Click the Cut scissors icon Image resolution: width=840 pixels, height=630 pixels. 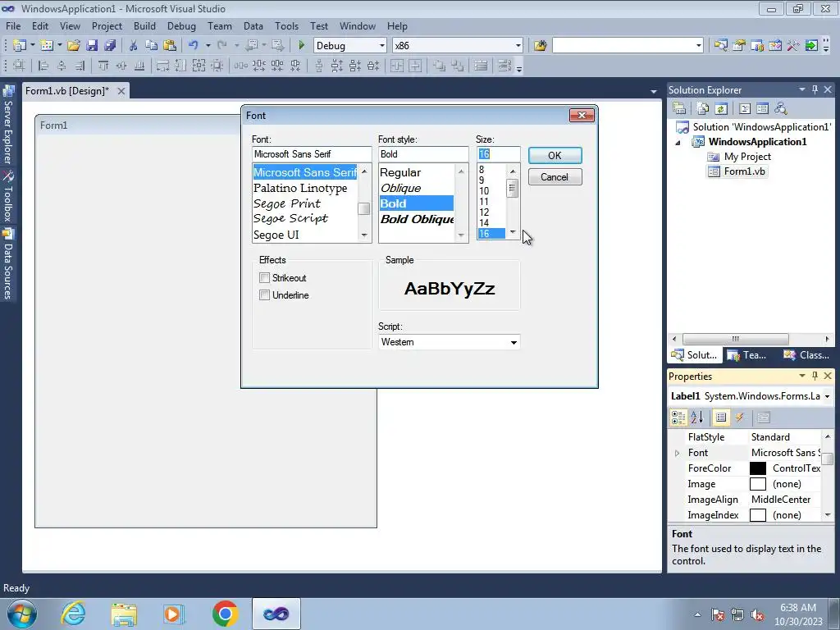click(x=133, y=46)
